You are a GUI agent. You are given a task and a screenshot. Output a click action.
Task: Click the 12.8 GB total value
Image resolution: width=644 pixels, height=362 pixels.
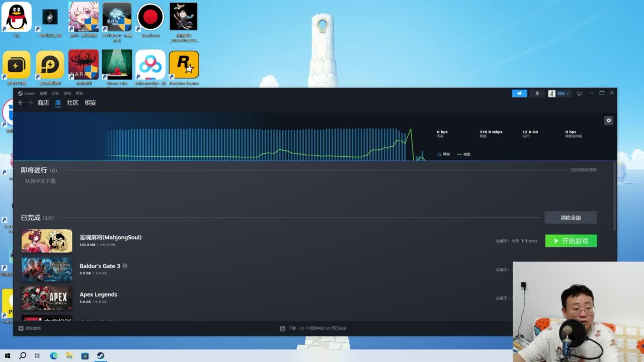[x=530, y=132]
